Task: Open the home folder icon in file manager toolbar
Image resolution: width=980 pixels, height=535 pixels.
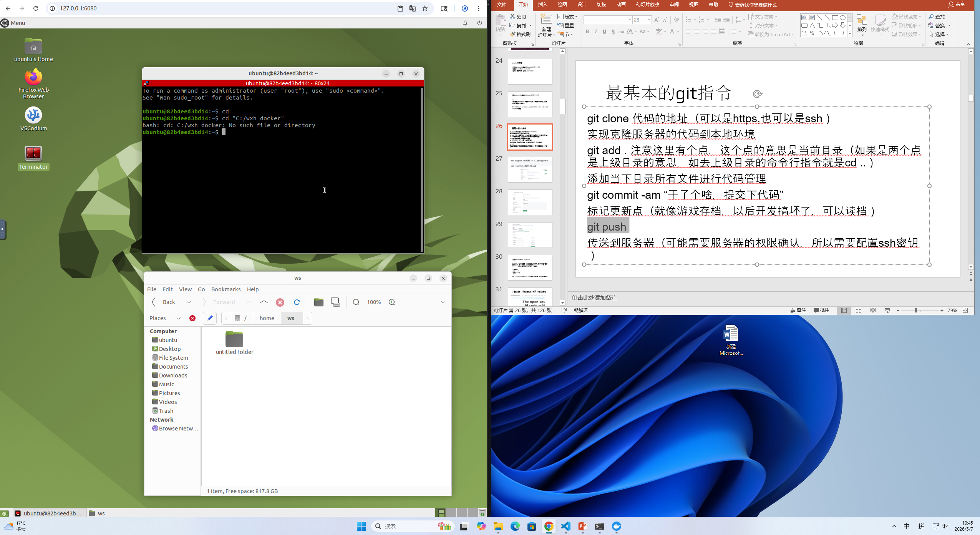Action: (318, 302)
